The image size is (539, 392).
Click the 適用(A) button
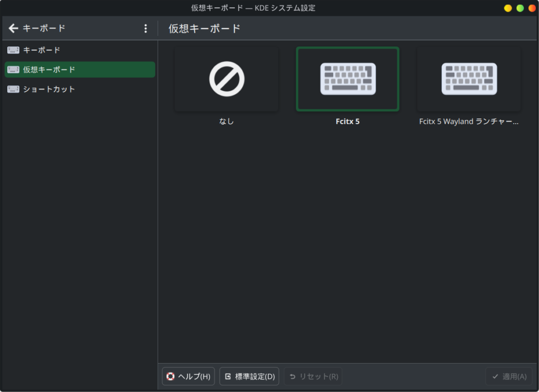click(510, 376)
